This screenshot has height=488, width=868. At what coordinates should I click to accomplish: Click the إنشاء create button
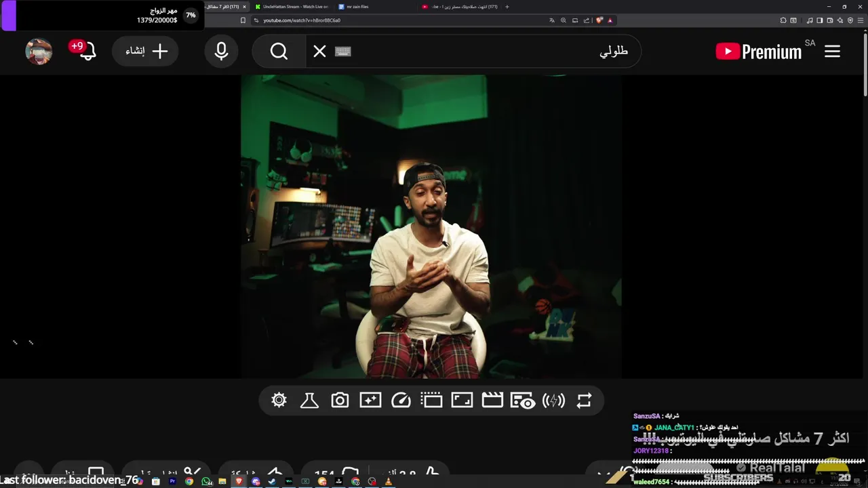[145, 52]
